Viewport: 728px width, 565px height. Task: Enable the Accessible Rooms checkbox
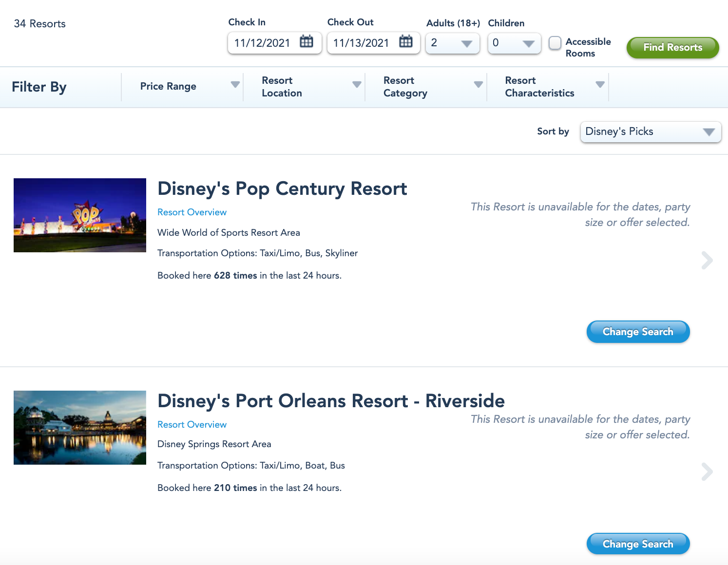point(555,43)
